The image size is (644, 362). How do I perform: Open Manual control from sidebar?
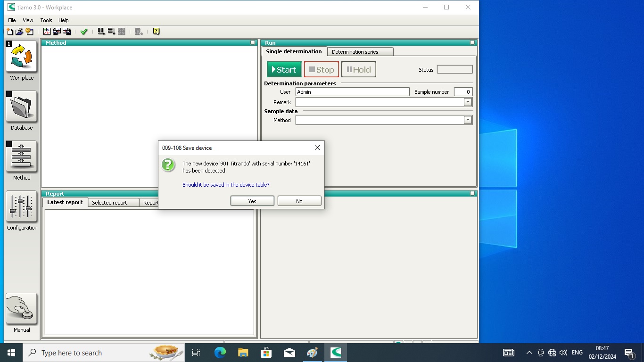coord(21,309)
